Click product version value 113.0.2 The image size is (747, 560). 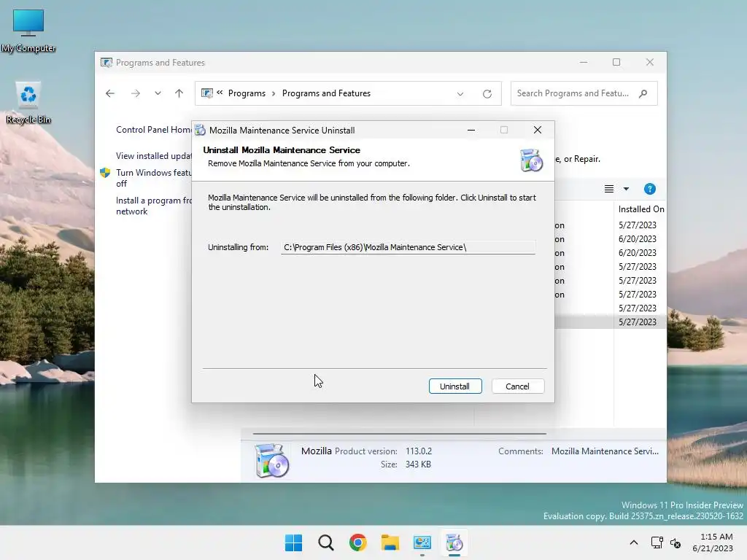click(419, 451)
